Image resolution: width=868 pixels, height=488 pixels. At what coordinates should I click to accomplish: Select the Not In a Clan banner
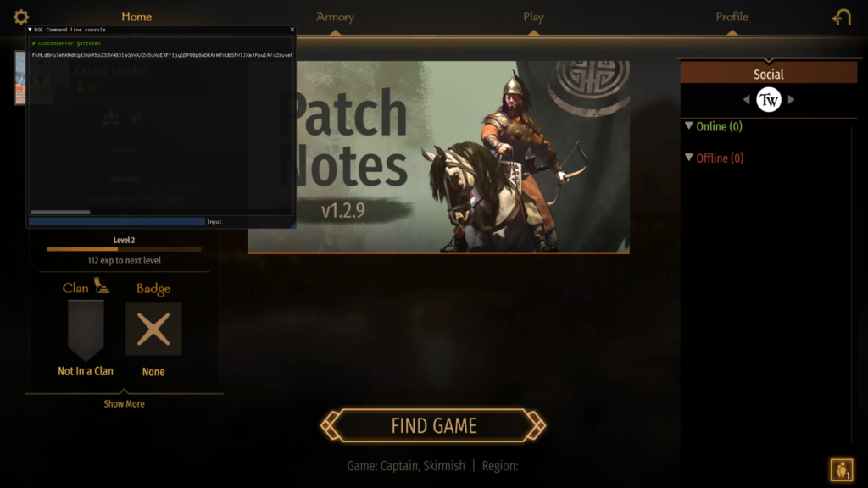click(86, 330)
